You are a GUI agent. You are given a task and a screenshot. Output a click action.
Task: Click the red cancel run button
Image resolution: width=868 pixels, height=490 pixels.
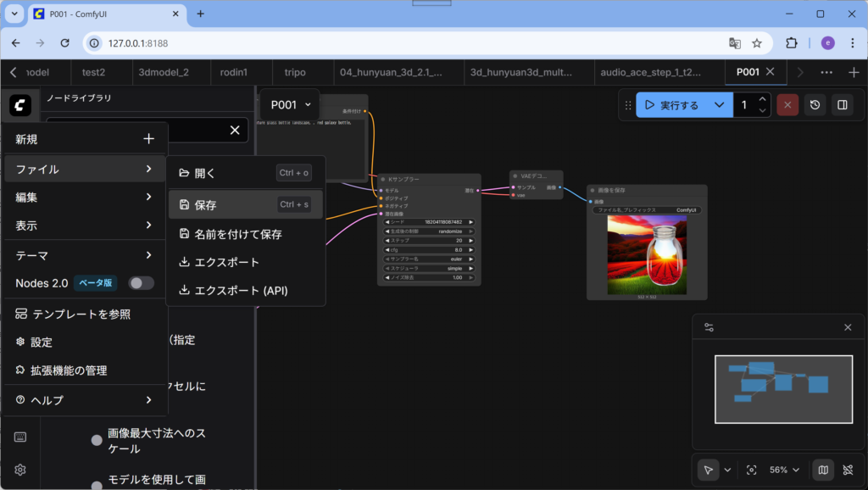pyautogui.click(x=787, y=105)
